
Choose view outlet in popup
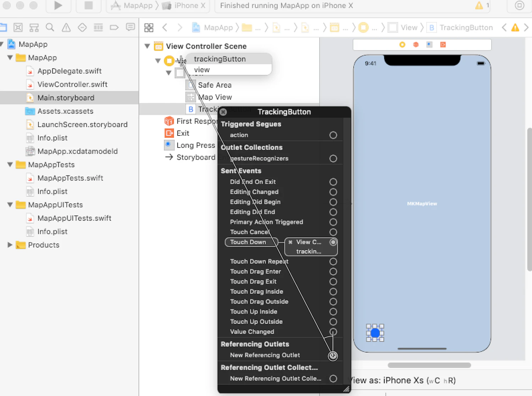[x=229, y=70]
